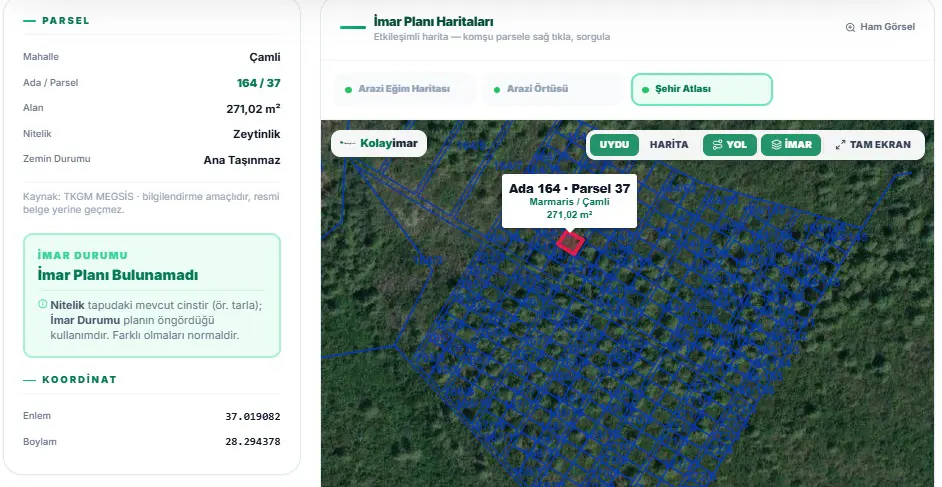Switch to Arazi Eğim Haritası tab
The image size is (942, 487).
pyautogui.click(x=404, y=89)
